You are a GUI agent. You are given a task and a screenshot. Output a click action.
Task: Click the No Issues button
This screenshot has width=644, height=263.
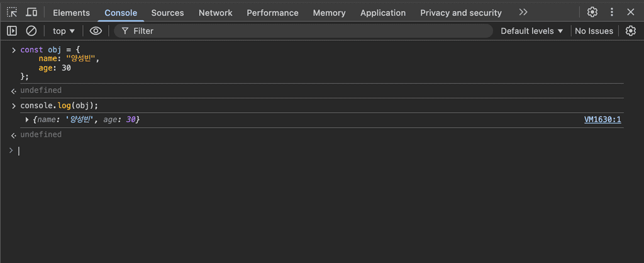tap(594, 31)
